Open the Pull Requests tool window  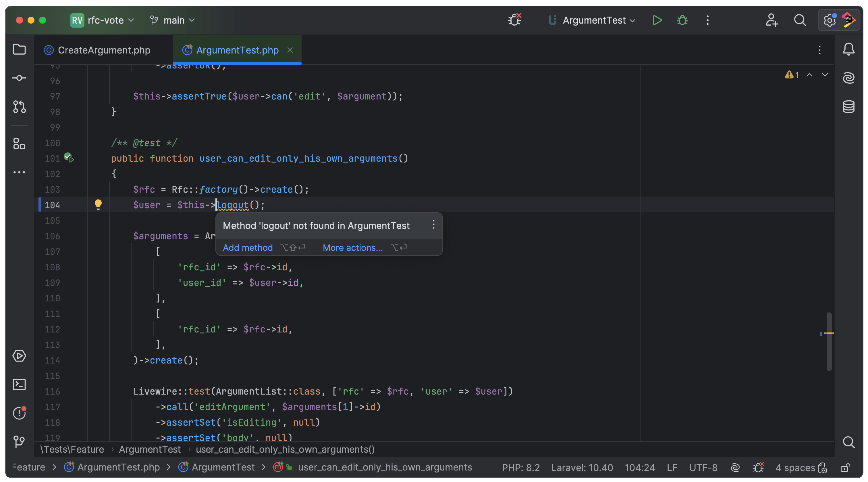tap(19, 107)
